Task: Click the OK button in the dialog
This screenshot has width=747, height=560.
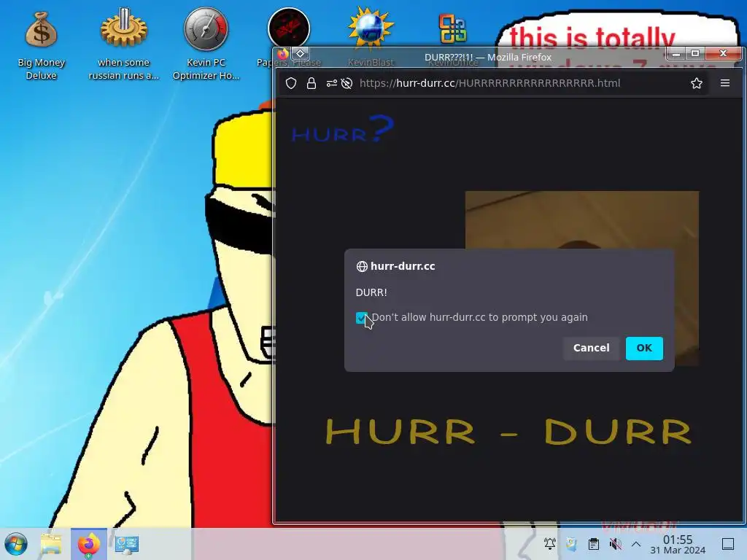Action: pos(644,348)
